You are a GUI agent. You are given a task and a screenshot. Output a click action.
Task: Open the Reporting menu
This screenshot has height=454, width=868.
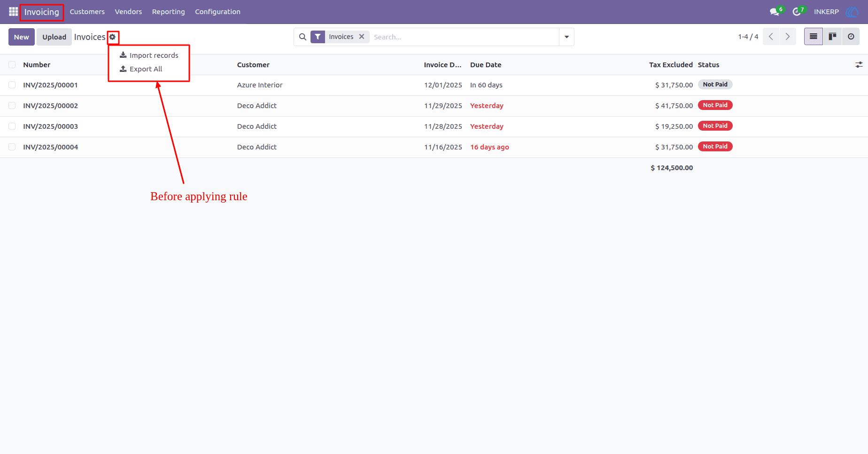[x=168, y=12]
